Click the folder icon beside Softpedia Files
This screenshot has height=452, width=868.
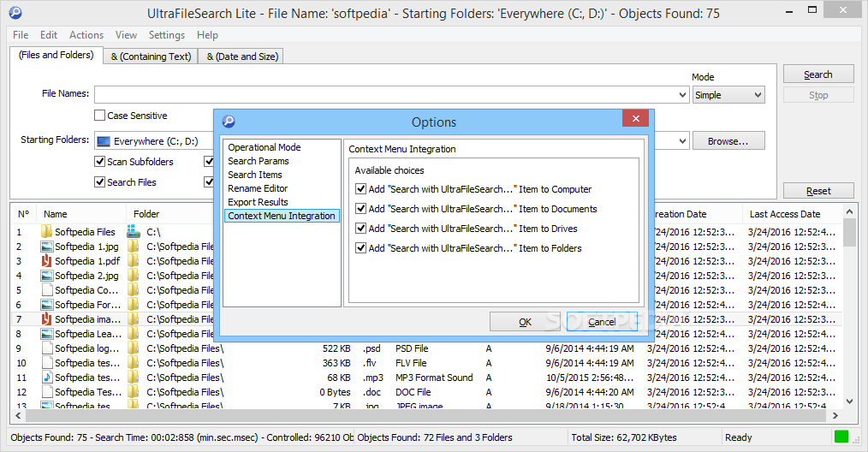(46, 231)
